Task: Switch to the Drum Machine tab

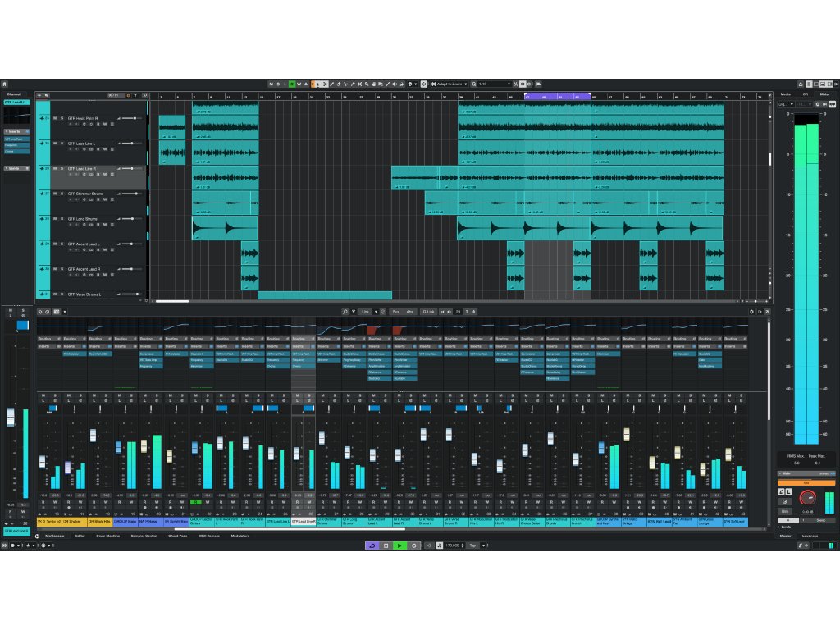Action: point(108,536)
